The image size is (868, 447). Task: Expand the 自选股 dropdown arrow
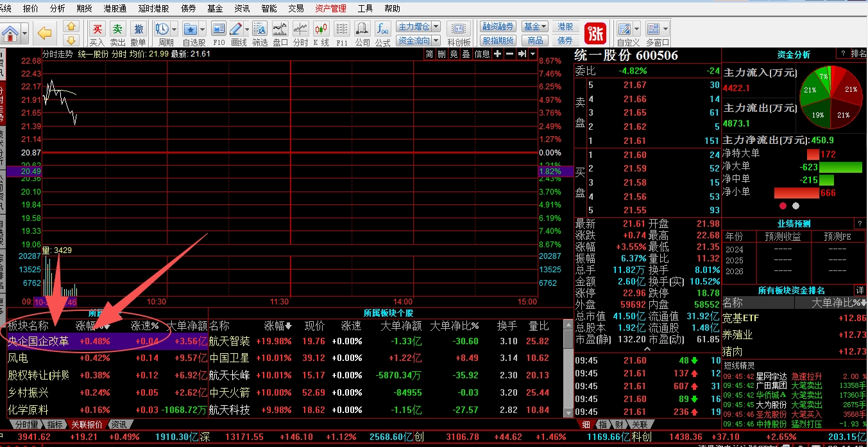(203, 29)
